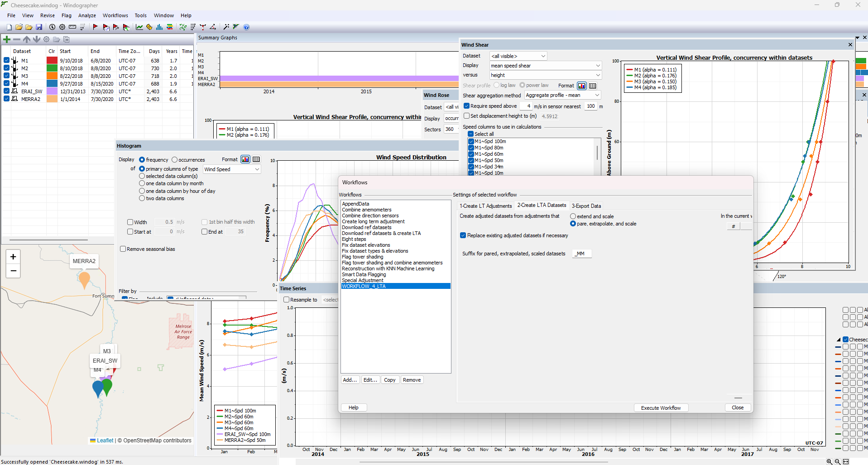Viewport: 868px width, 465px height.
Task: Click the green plus icon to add a dataset
Action: click(6, 39)
